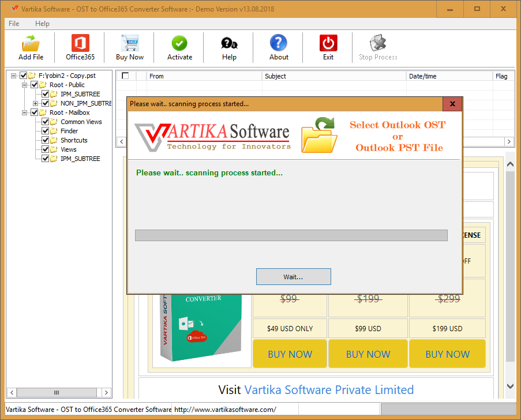
Task: Click the Stop Process toolbar icon
Action: click(x=378, y=43)
